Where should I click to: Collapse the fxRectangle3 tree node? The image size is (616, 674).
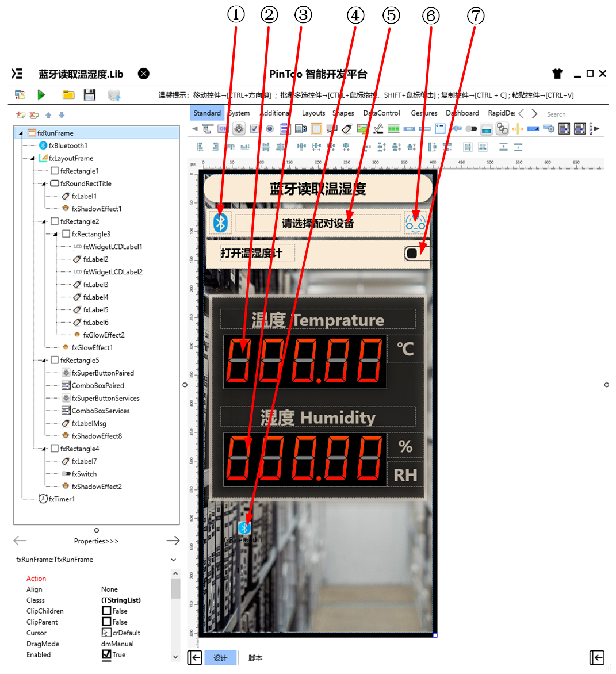pos(55,234)
